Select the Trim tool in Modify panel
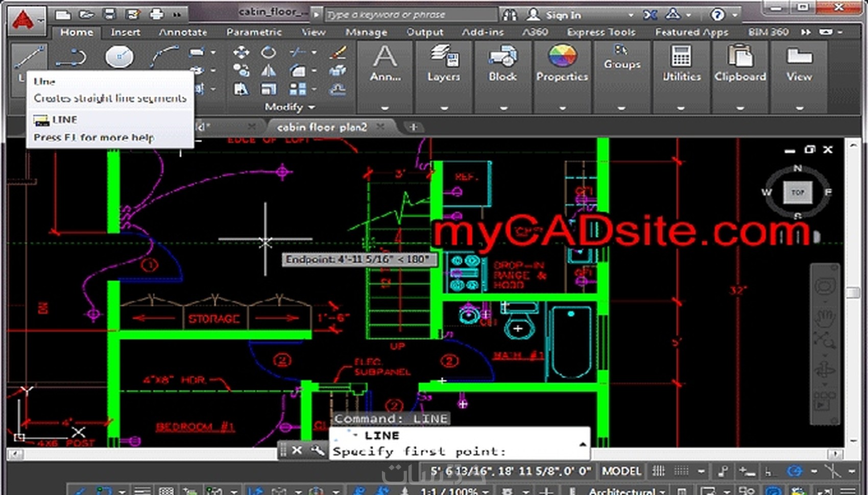 pyautogui.click(x=297, y=52)
